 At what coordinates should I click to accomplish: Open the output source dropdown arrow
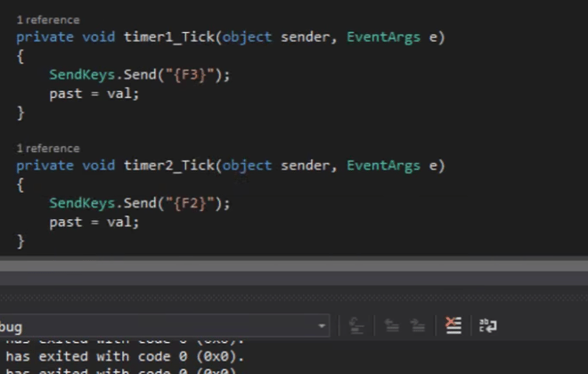pos(322,327)
